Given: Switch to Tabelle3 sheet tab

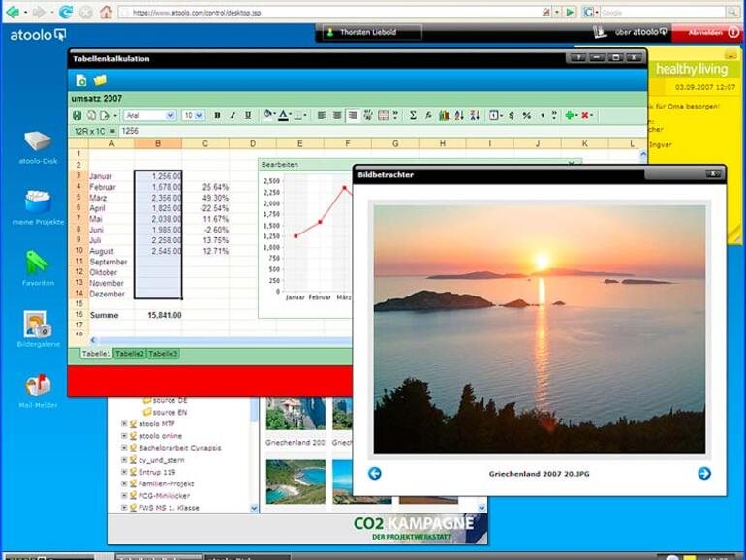Looking at the screenshot, I should point(163,354).
